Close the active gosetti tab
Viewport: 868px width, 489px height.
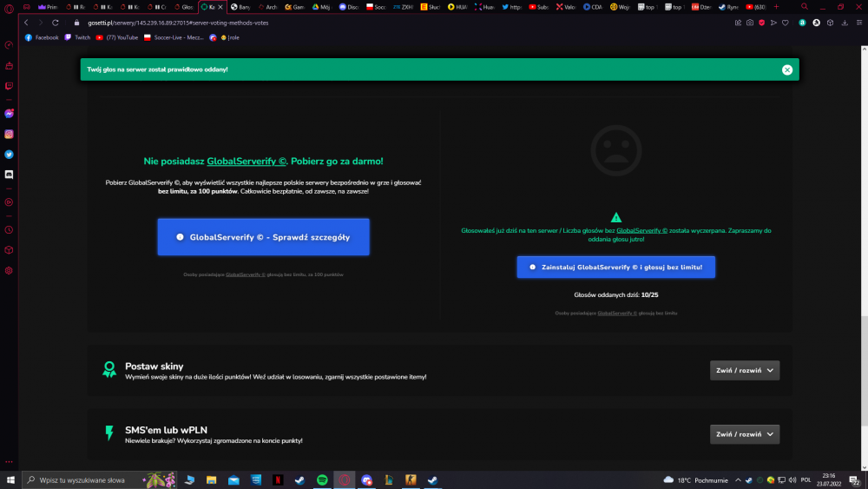pos(220,7)
